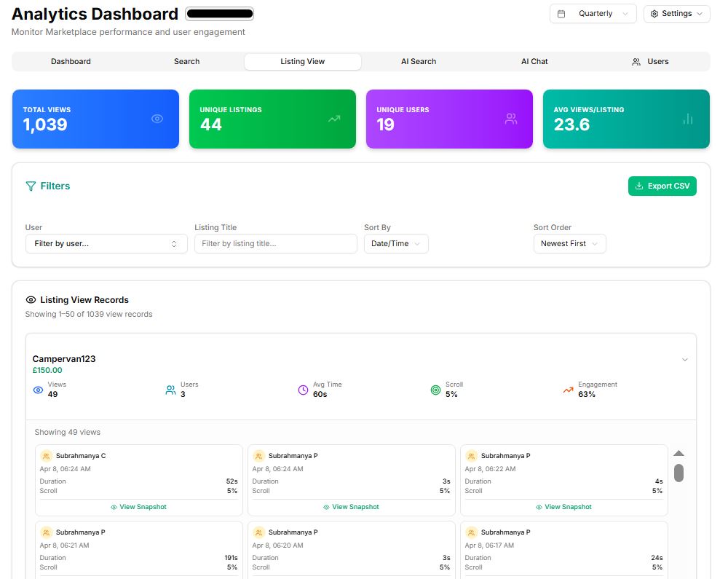This screenshot has width=728, height=579.
Task: Click the funnel Filters icon
Action: click(x=31, y=186)
